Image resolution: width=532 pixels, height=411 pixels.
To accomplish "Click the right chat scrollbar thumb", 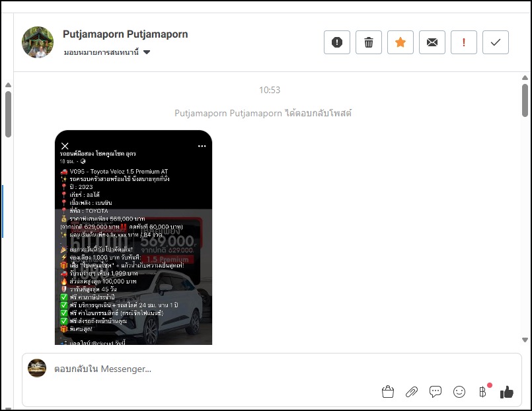I will pos(525,100).
